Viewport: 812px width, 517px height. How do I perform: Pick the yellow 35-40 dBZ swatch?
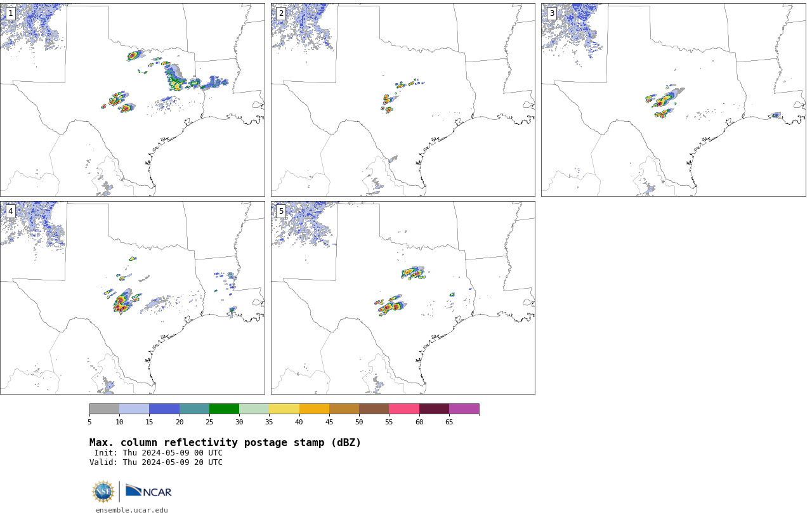click(x=284, y=409)
